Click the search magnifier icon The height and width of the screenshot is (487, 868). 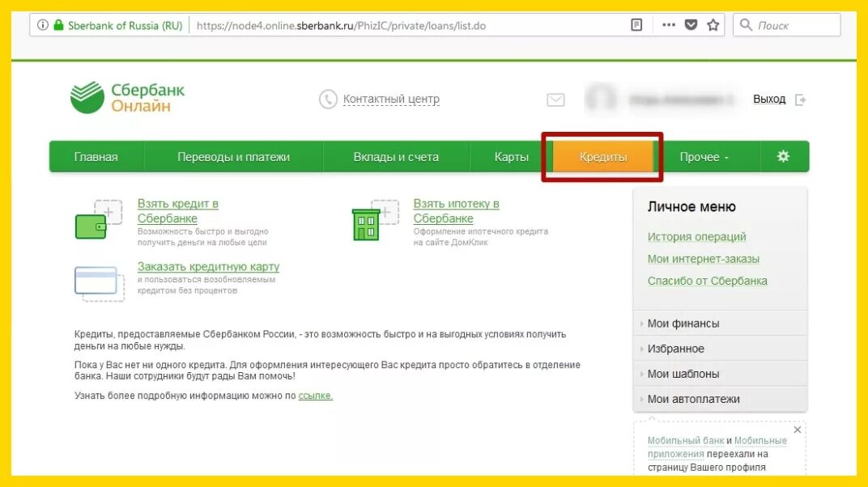pyautogui.click(x=746, y=25)
